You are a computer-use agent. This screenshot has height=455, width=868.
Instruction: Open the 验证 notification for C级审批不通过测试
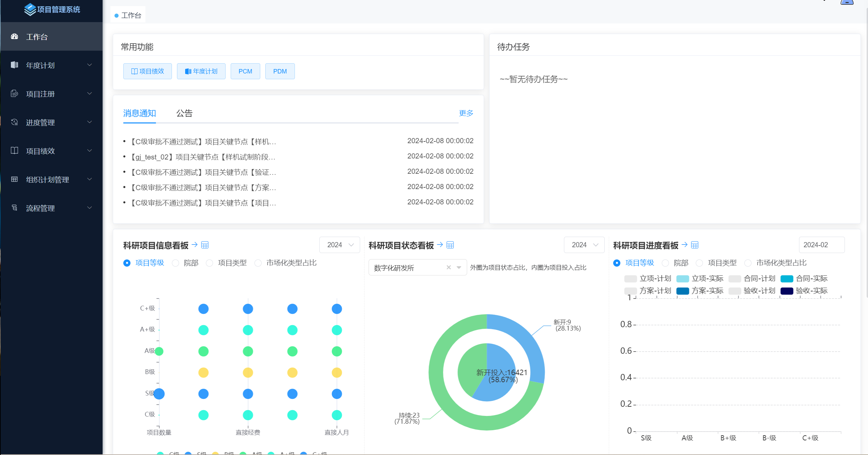[x=203, y=172]
